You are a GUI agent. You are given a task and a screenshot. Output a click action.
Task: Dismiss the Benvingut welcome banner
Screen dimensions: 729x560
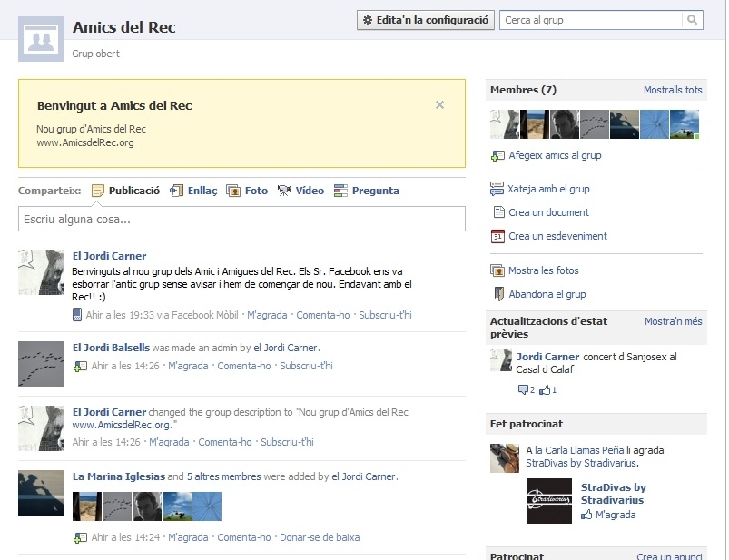click(440, 105)
